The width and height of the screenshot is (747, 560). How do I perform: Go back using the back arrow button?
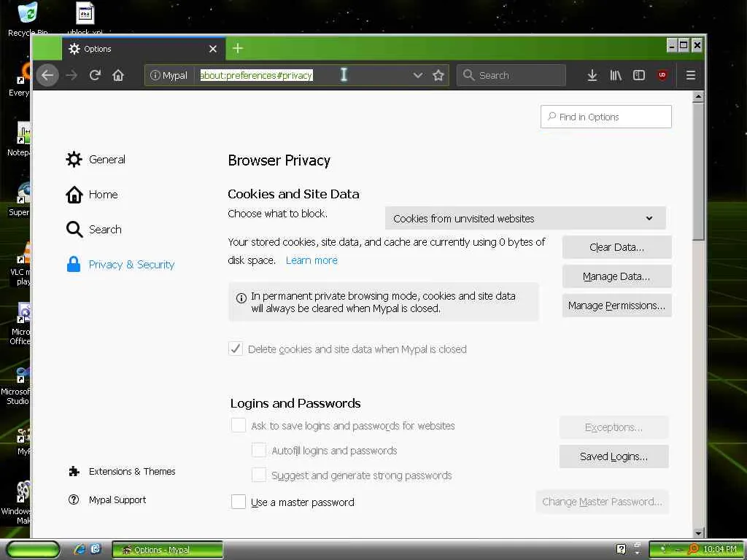point(47,75)
